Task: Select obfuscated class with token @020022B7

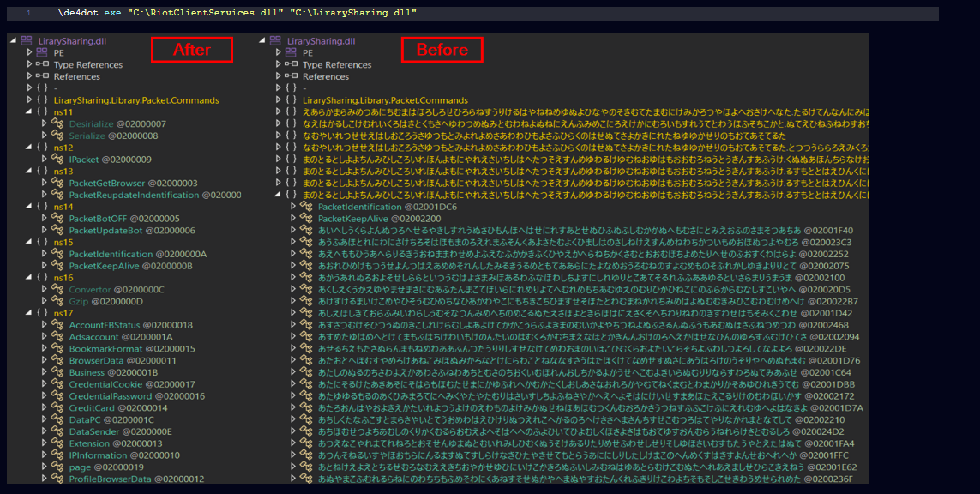Action: (588, 301)
